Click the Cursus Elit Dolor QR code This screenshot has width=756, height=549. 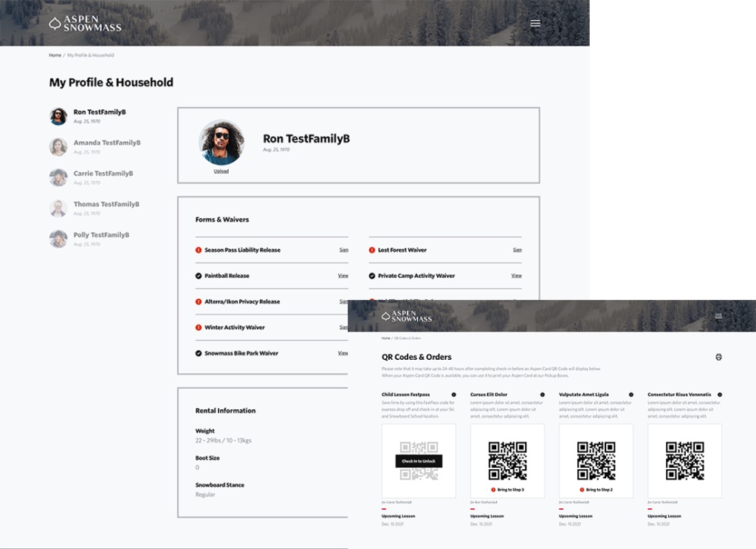coord(507,461)
